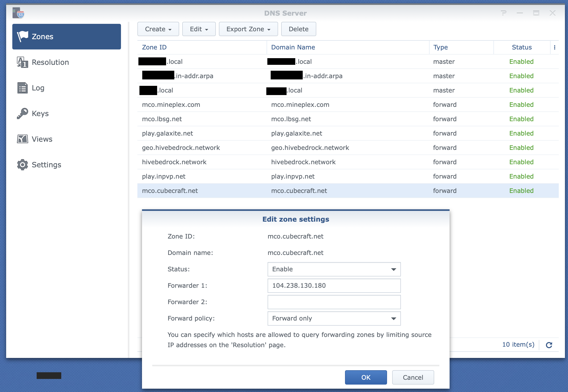The height and width of the screenshot is (392, 568).
Task: Click the Zones flag icon
Action: click(23, 36)
